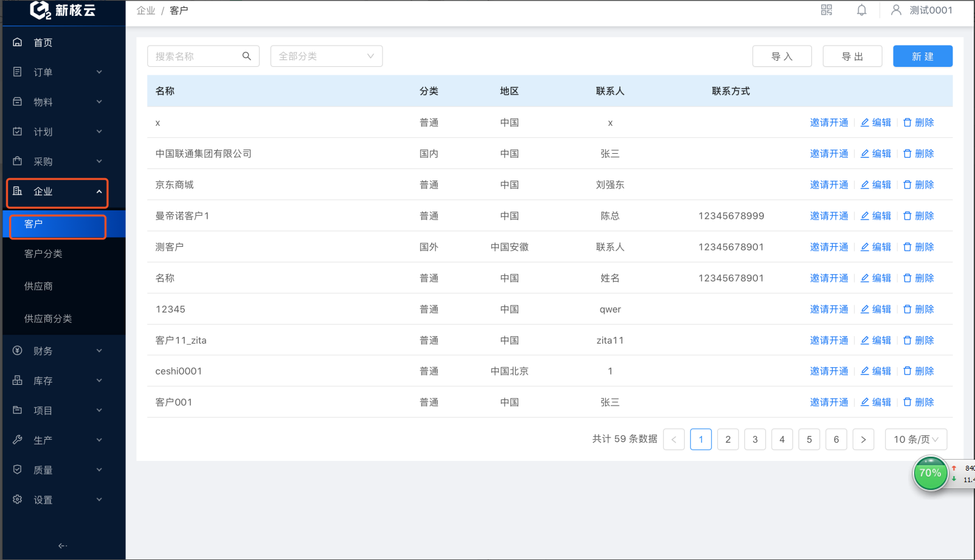975x560 pixels.
Task: Edit the ceshi0001 customer row
Action: coord(876,371)
